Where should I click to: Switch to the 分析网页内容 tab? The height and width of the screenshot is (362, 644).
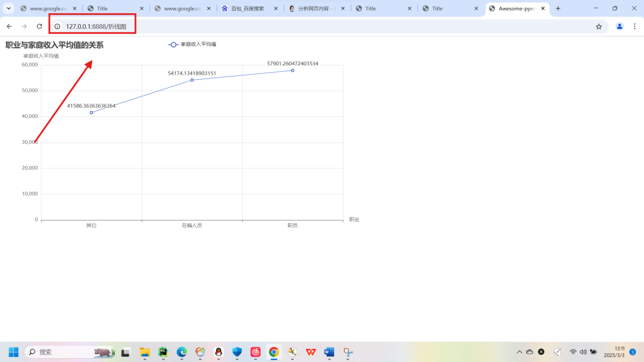coord(316,8)
